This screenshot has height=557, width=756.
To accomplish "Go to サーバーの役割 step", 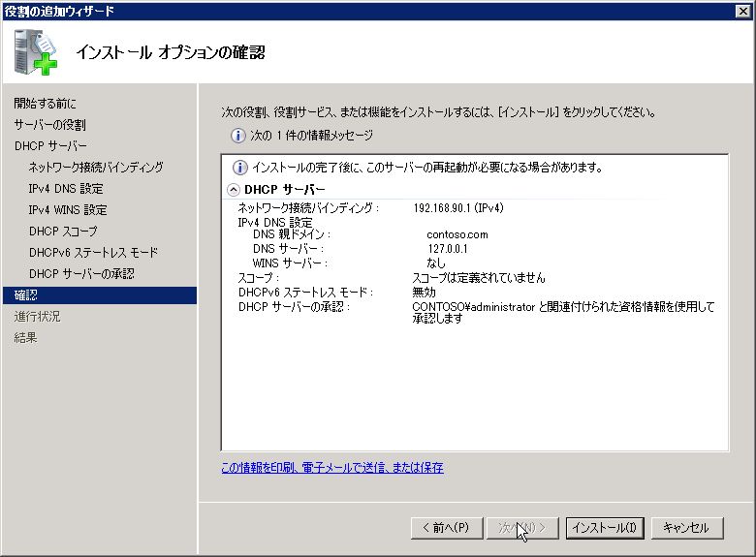I will coord(49,125).
